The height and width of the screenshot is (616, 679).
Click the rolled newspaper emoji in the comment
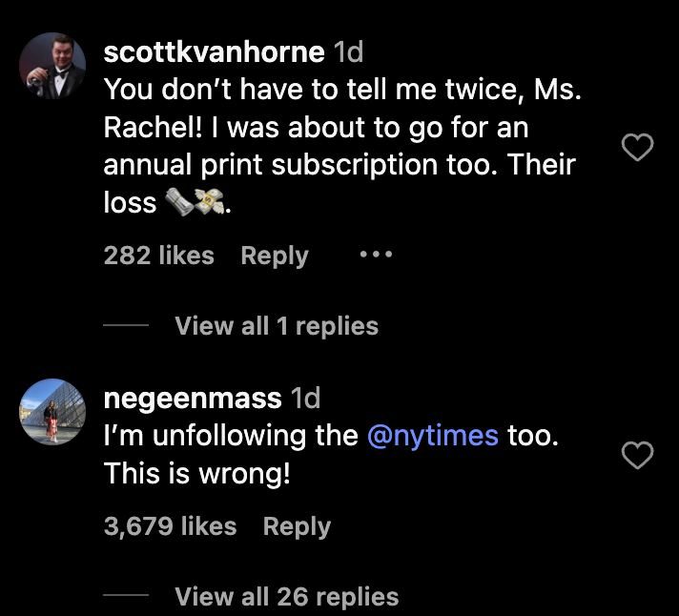179,204
